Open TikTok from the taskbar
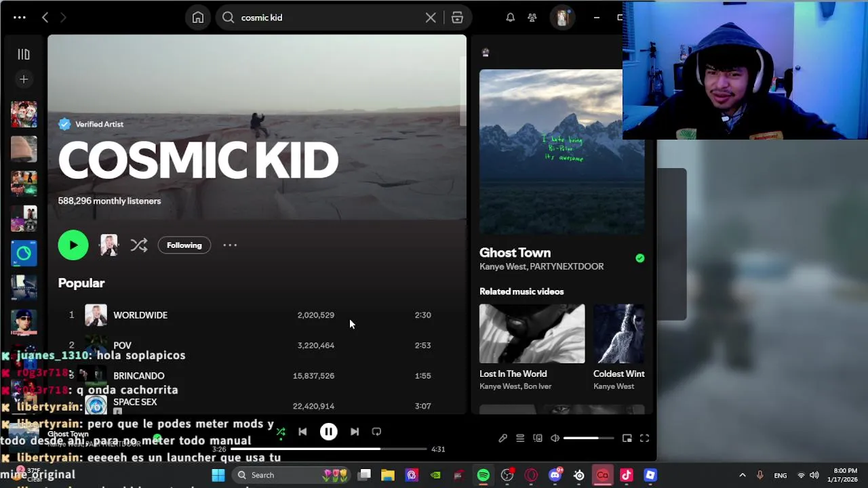868x488 pixels. tap(627, 475)
